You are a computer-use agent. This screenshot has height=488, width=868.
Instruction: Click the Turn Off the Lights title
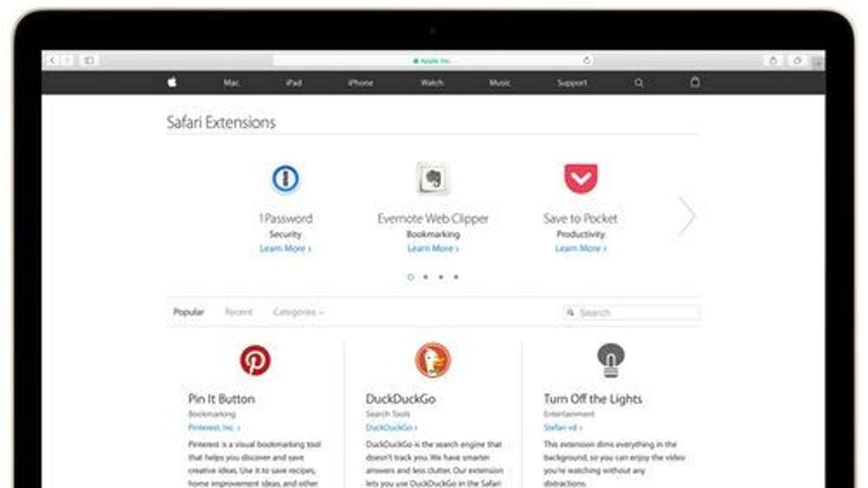[593, 399]
